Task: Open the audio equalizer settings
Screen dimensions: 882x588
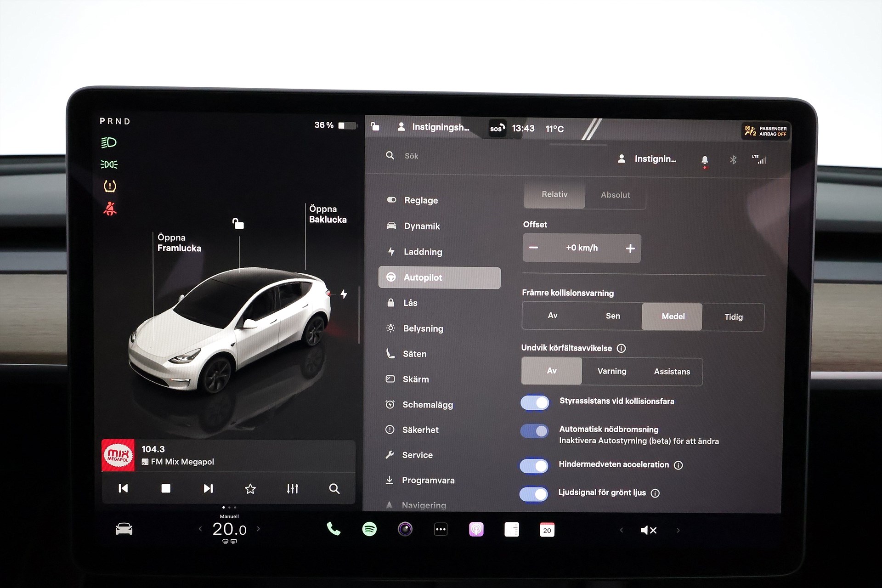Action: 292,488
